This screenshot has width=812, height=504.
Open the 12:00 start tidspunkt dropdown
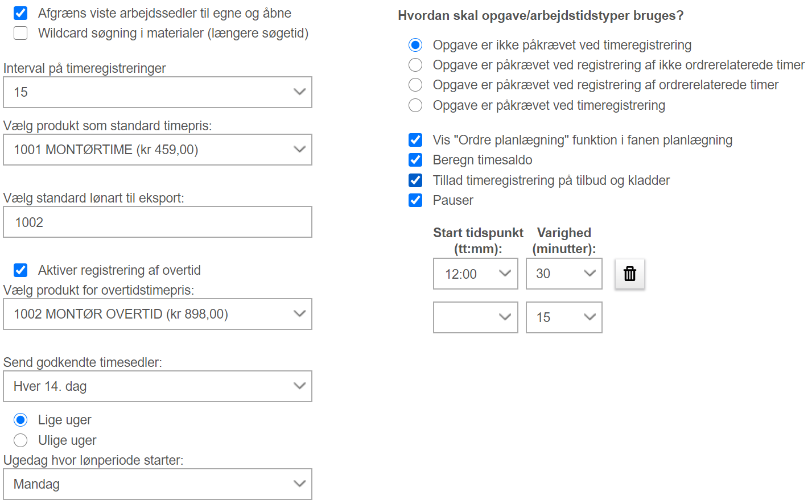click(476, 274)
